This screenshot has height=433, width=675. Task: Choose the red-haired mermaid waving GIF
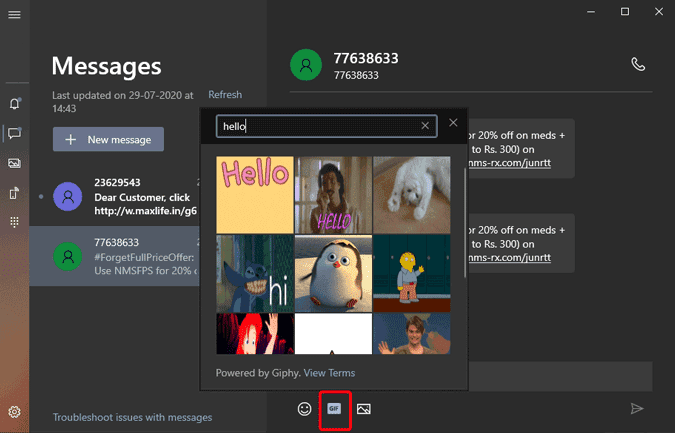255,334
